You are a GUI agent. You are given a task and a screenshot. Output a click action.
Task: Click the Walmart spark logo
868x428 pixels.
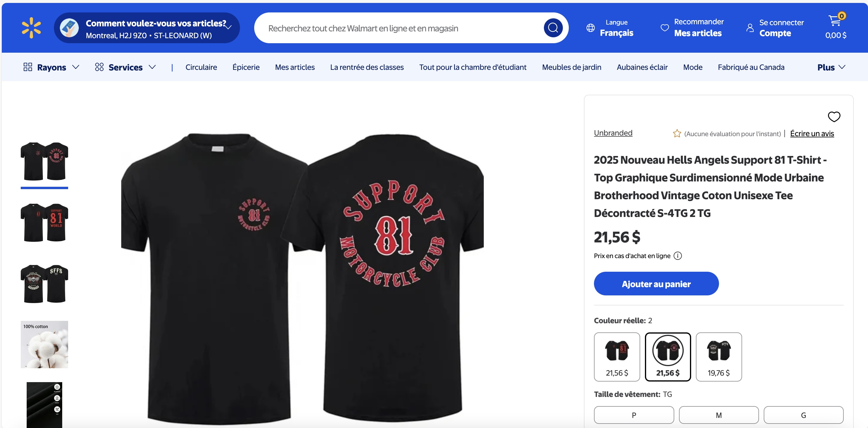tap(31, 28)
